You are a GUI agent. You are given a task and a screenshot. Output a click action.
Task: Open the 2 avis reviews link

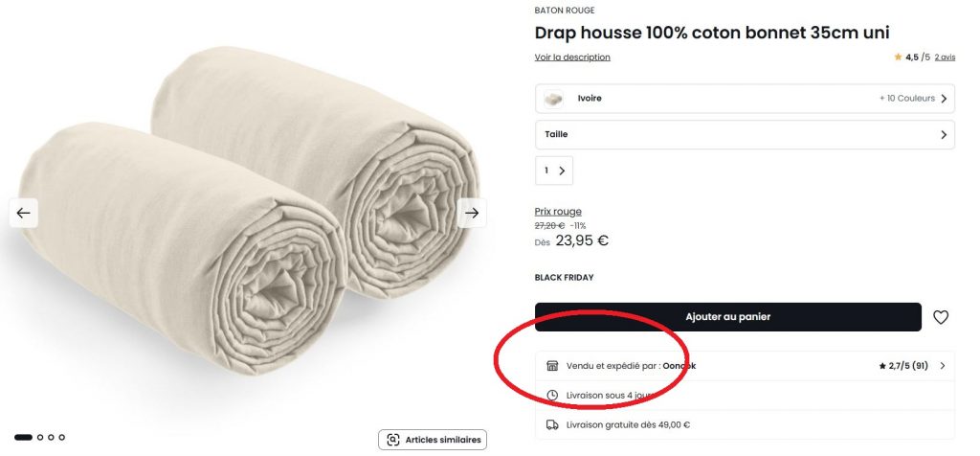point(945,57)
